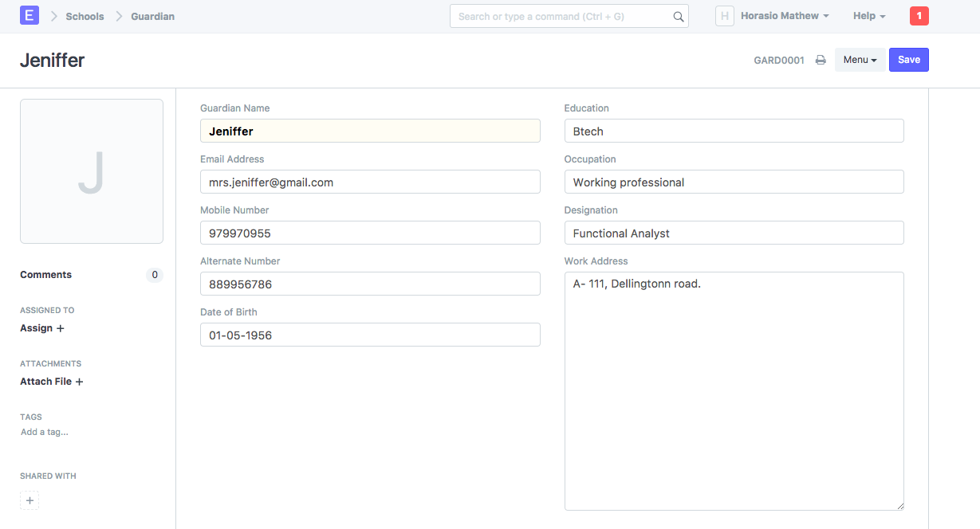Focus the Email Address field

pyautogui.click(x=370, y=182)
